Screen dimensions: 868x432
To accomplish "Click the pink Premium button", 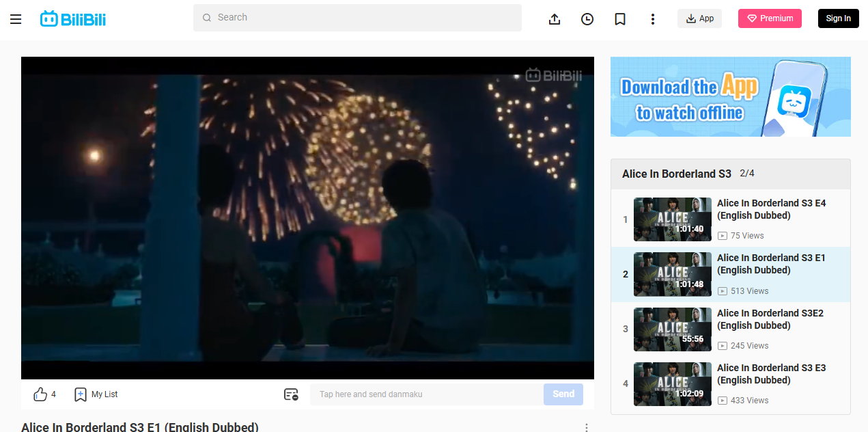I will [x=770, y=18].
